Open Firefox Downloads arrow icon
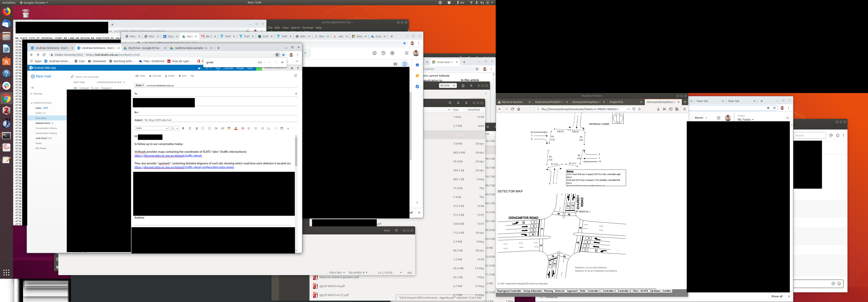Image resolution: width=868 pixels, height=302 pixels. [x=658, y=109]
